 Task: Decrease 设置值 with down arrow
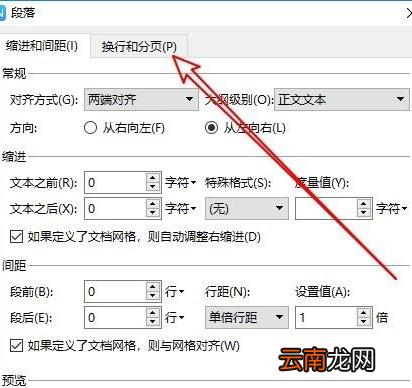coord(364,322)
